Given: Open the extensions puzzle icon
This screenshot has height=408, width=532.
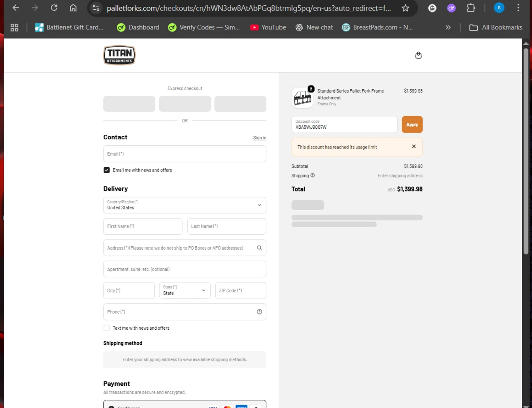Looking at the screenshot, I should click(471, 8).
